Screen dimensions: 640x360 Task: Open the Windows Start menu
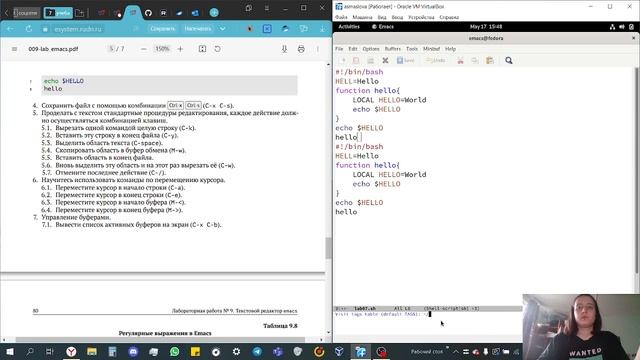pos(9,351)
